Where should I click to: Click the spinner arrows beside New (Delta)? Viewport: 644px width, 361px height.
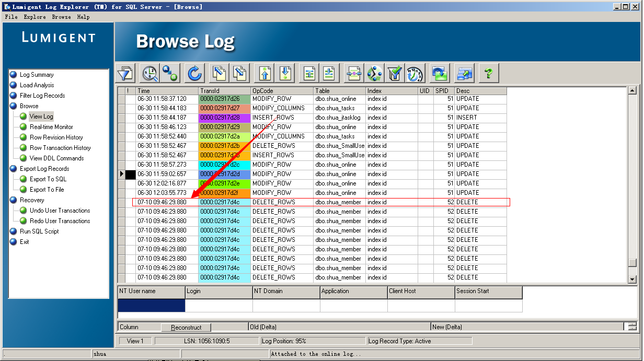[632, 327]
